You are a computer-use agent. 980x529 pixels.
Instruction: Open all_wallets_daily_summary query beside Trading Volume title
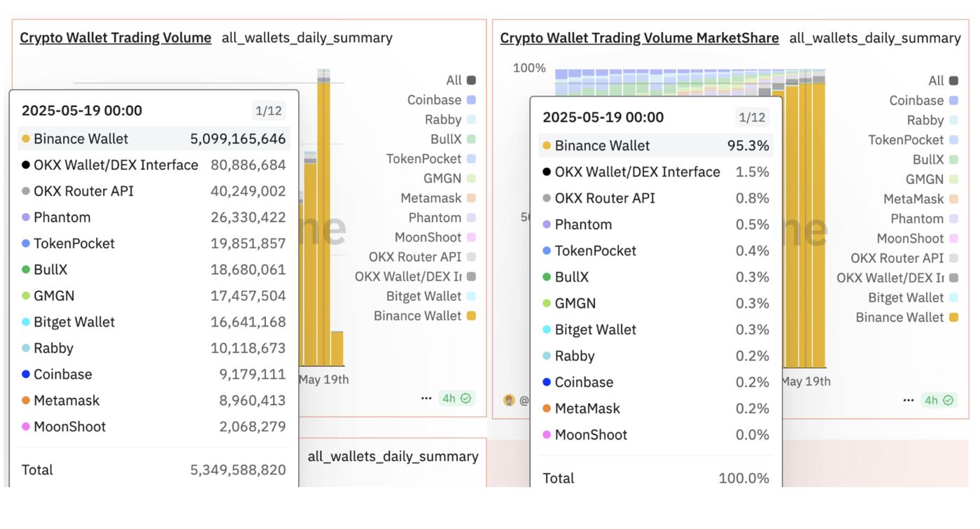click(307, 38)
